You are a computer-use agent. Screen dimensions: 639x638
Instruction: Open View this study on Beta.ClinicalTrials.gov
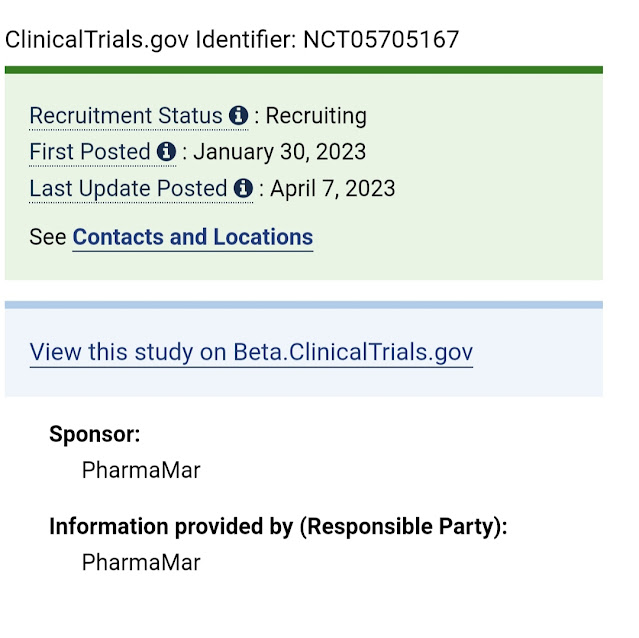pyautogui.click(x=251, y=352)
